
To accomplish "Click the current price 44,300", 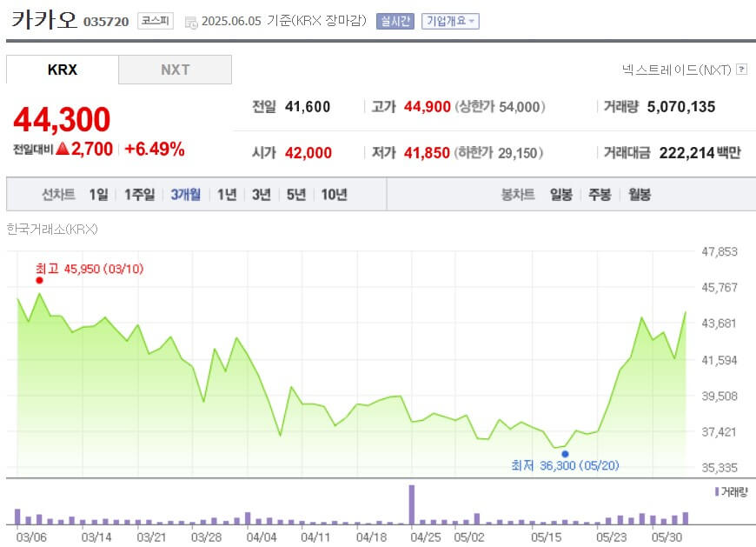I will click(63, 119).
